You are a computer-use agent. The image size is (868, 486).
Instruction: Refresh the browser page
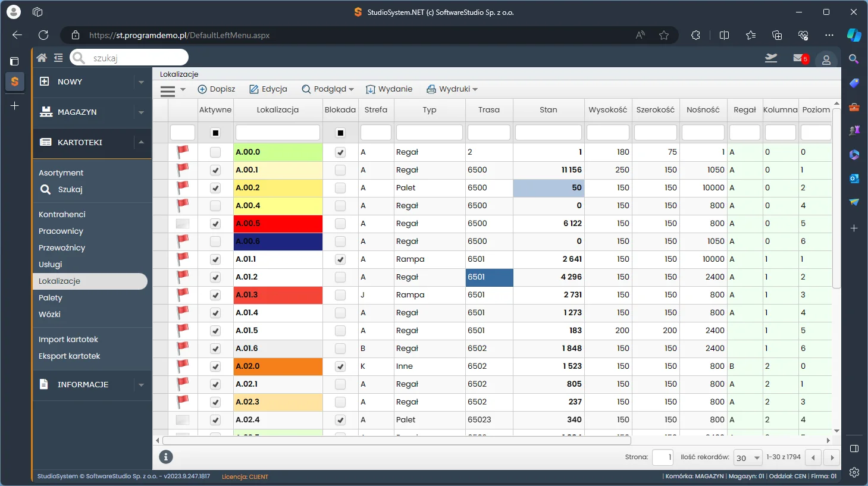click(43, 35)
